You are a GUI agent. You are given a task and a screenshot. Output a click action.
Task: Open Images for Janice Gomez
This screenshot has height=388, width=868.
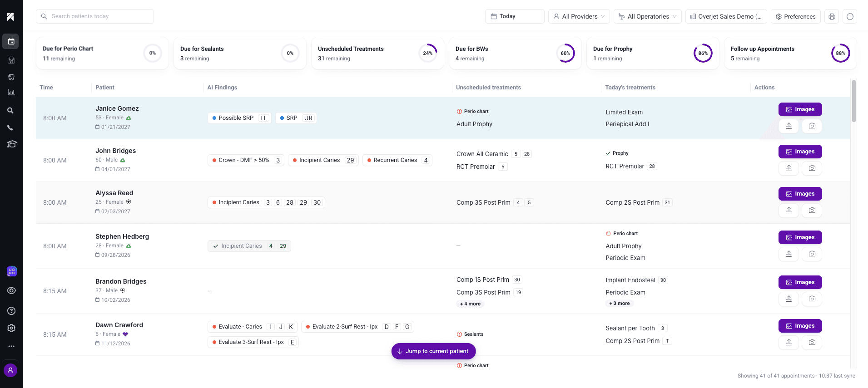800,109
